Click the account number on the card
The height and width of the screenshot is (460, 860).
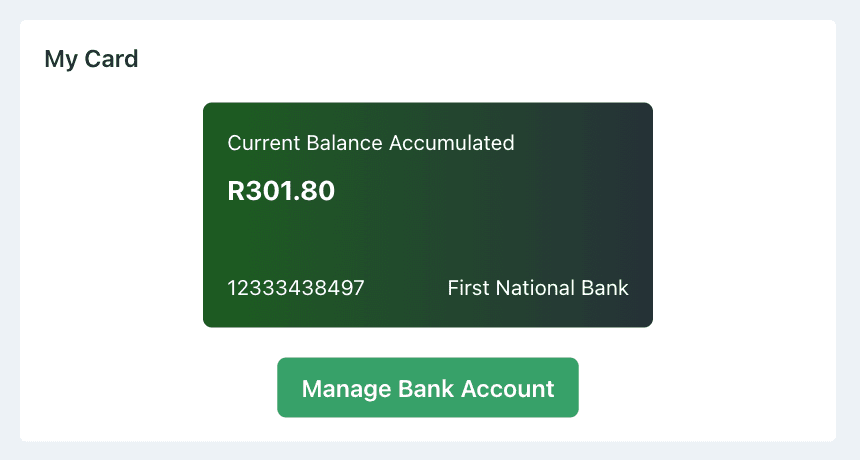[x=296, y=289]
